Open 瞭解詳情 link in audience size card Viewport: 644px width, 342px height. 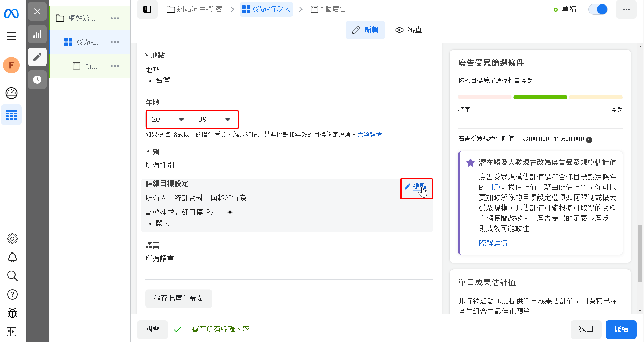[x=493, y=243]
